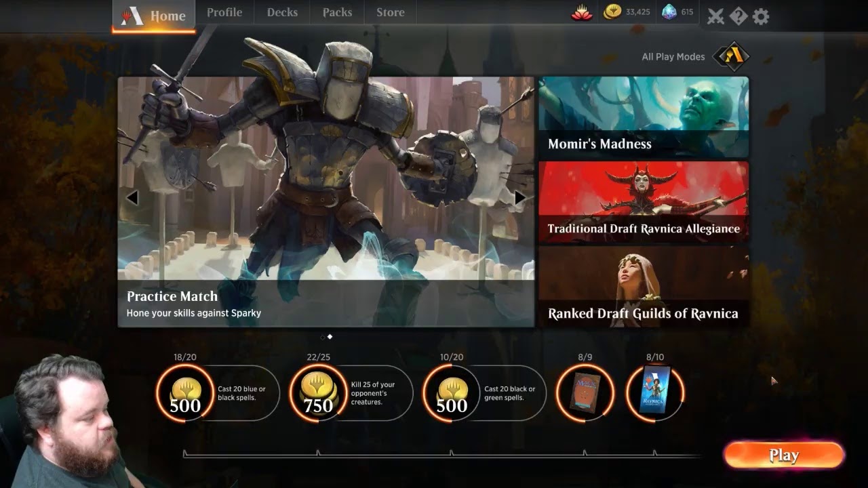The image size is (868, 488).
Task: Click the first carousel page dot
Action: 323,337
